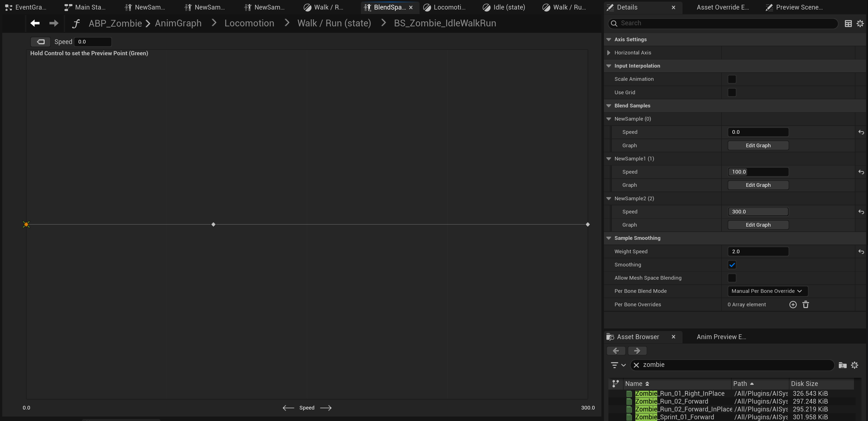The height and width of the screenshot is (421, 868).
Task: Reset NewSample1 Speed value to default
Action: click(x=861, y=172)
